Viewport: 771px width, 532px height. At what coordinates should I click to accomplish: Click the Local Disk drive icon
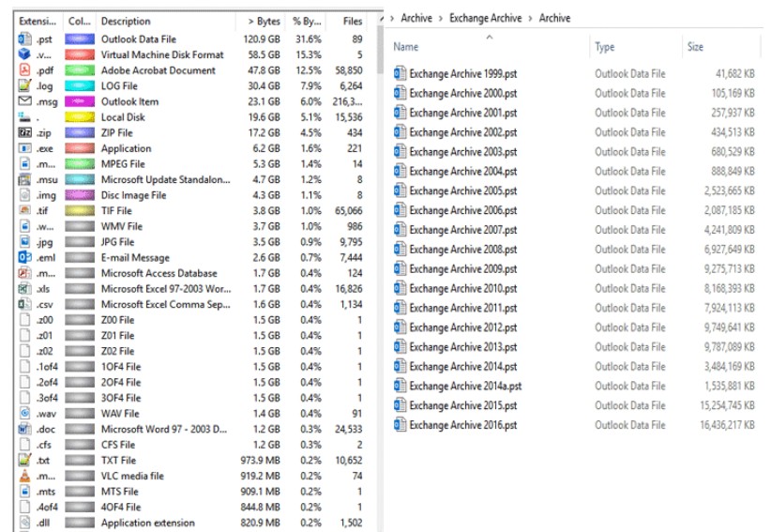click(24, 117)
